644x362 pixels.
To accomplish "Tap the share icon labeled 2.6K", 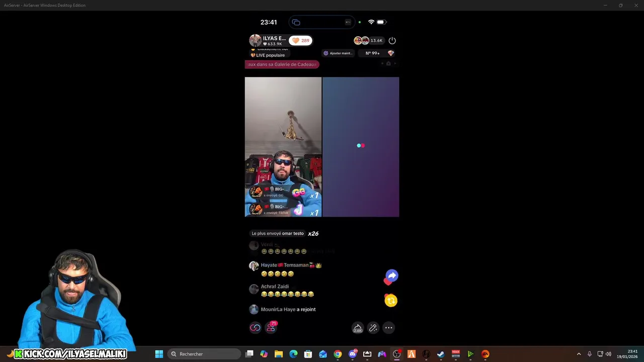I will [x=358, y=328].
